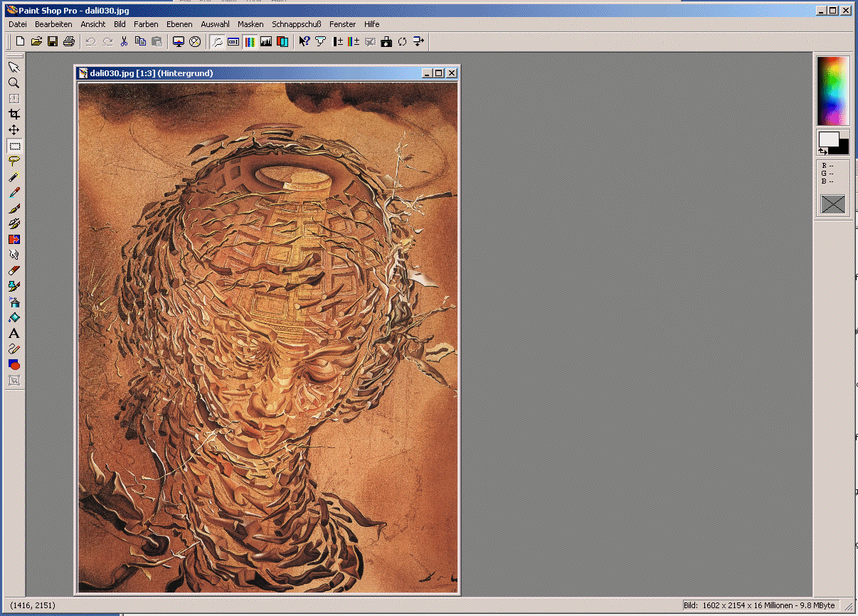Click the camera capture toolbar icon
858x616 pixels.
tap(386, 41)
